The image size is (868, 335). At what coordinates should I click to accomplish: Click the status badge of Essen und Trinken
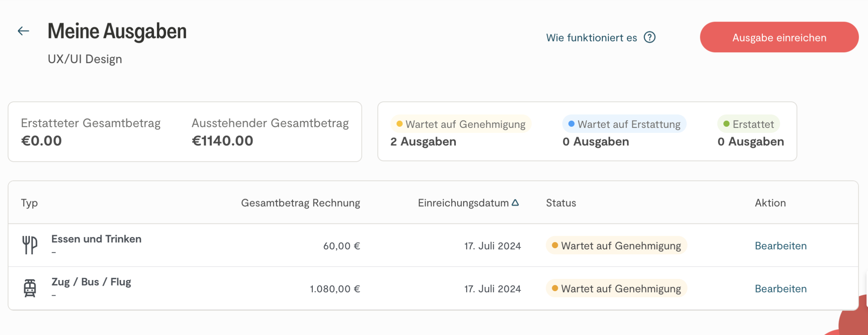616,246
